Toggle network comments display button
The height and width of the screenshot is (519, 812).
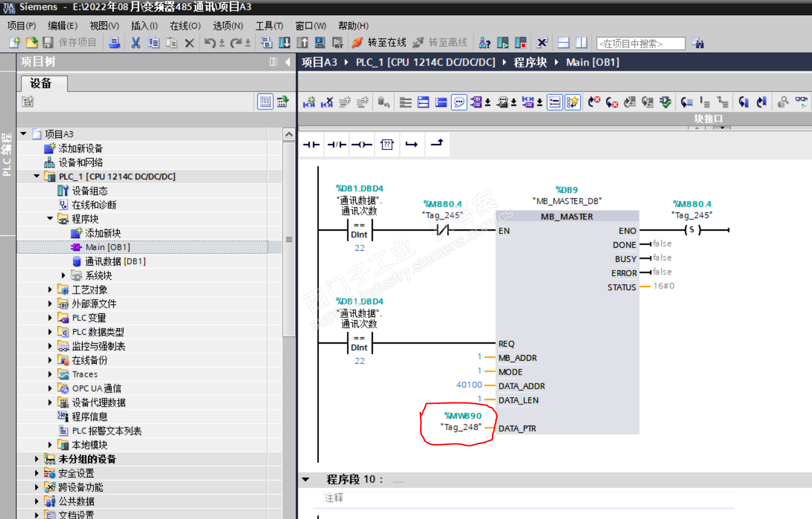point(459,102)
